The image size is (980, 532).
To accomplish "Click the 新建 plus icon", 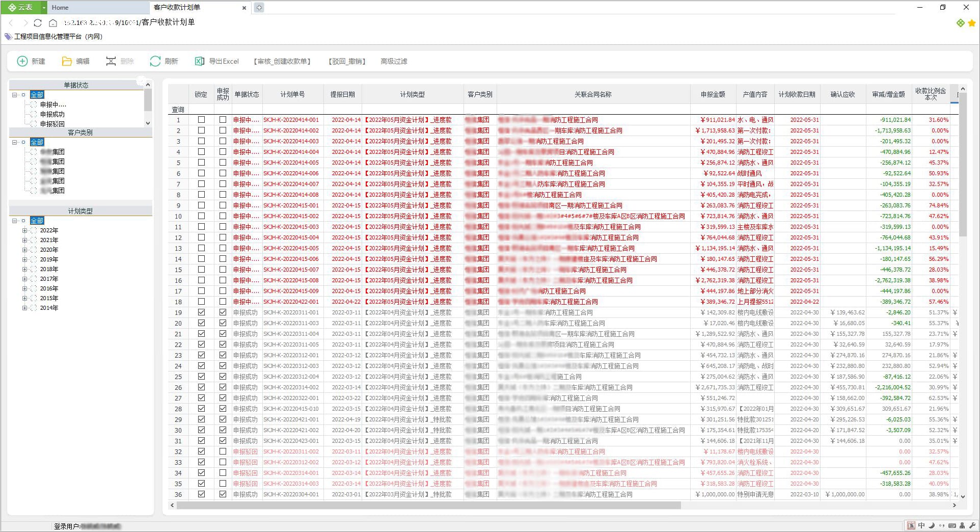I will click(x=22, y=61).
